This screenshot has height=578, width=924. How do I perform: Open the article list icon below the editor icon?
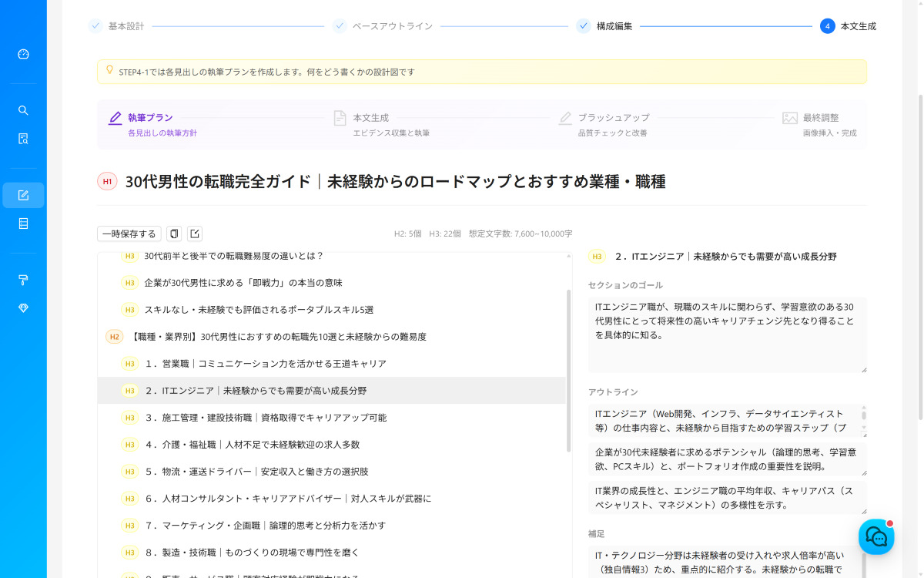pos(23,223)
